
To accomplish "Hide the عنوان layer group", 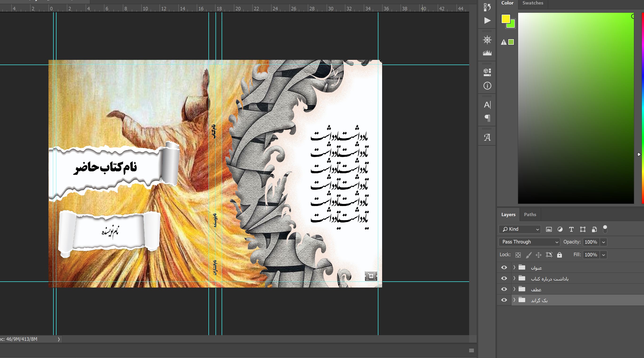I will point(504,268).
